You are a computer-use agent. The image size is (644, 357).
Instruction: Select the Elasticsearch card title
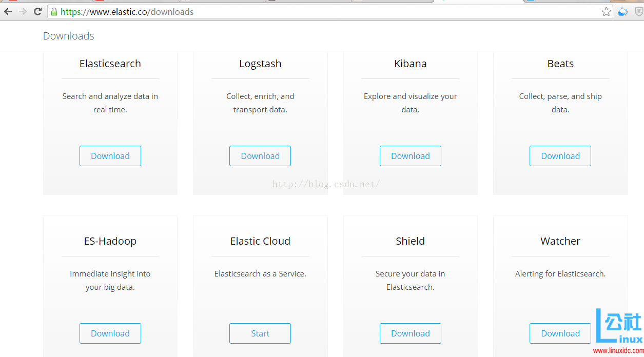110,64
